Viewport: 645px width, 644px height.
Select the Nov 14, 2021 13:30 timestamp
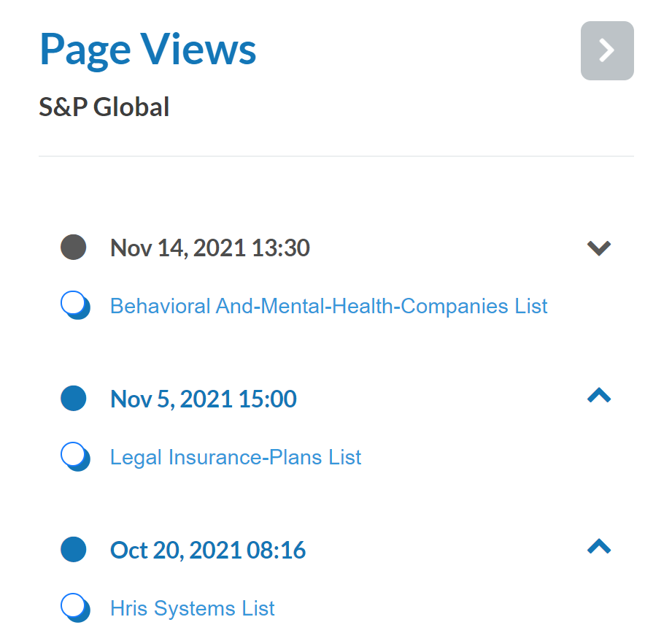point(209,248)
